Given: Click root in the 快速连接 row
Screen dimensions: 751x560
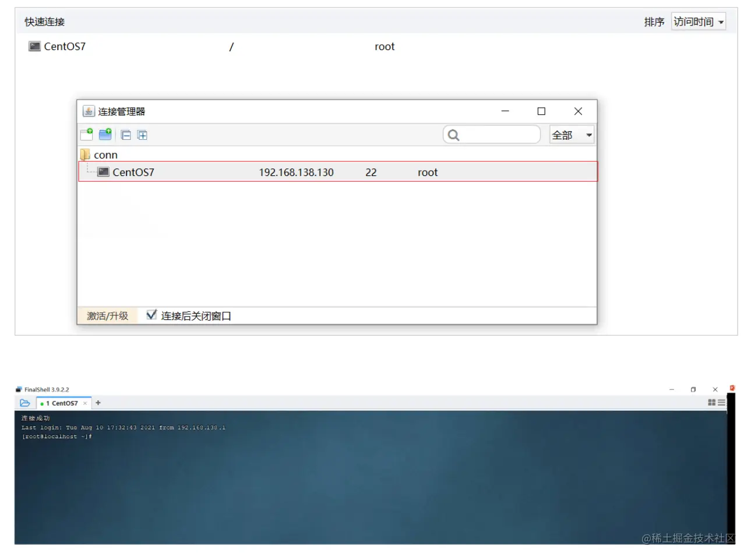Looking at the screenshot, I should pyautogui.click(x=385, y=47).
